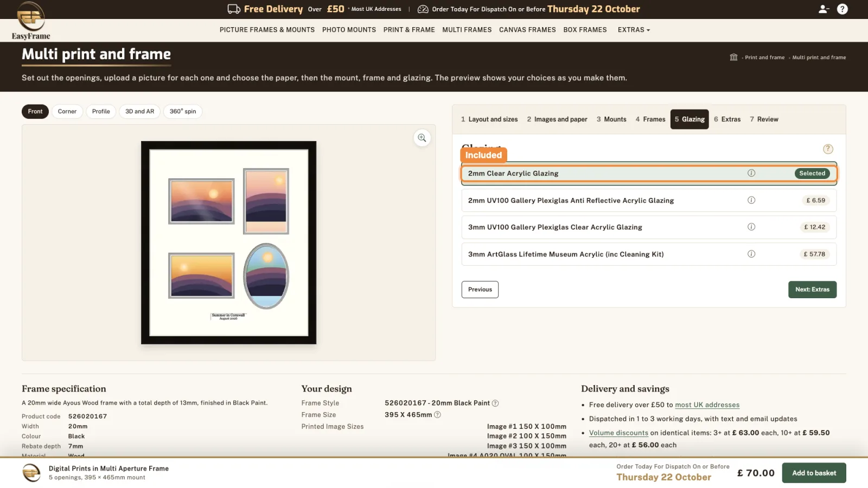This screenshot has width=868, height=488.
Task: Open the Glazing panel help icon
Action: tap(828, 149)
